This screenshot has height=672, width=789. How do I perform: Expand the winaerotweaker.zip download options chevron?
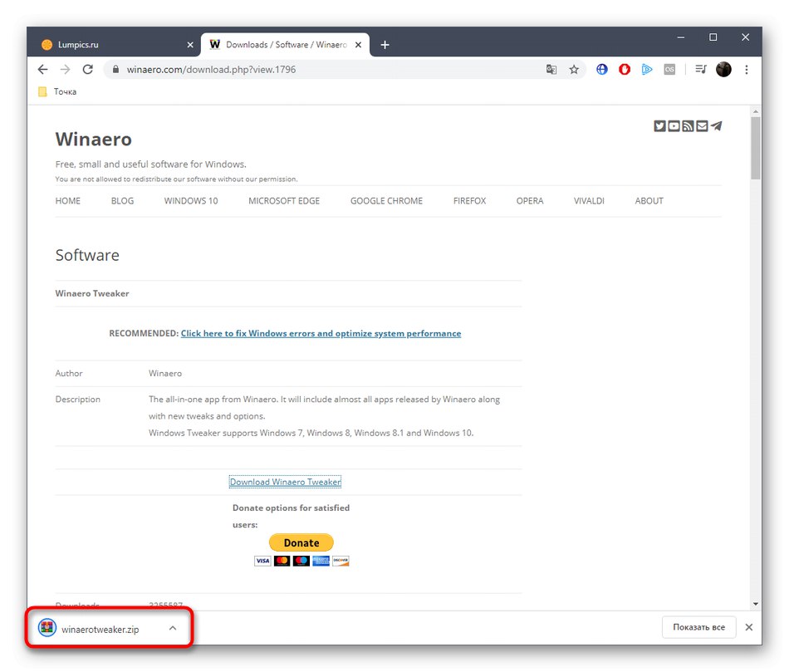[x=173, y=628]
